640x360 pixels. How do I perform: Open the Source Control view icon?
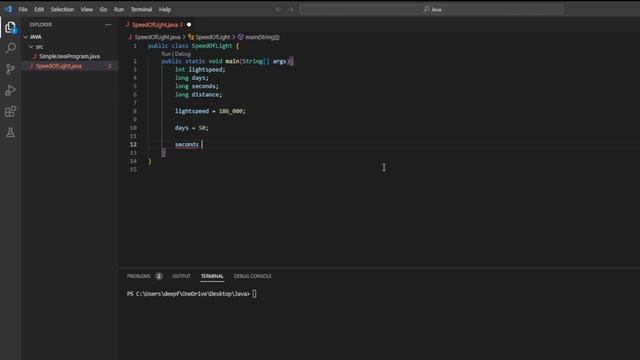10,69
